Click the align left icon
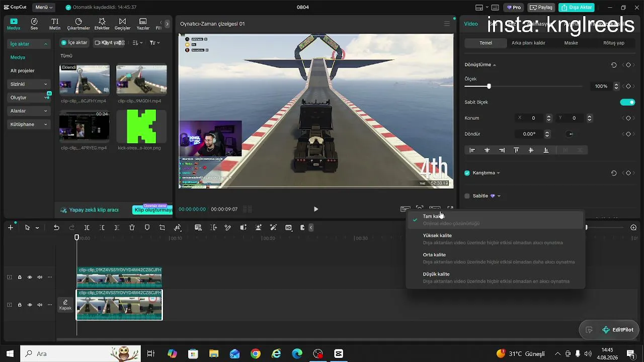 tap(472, 150)
